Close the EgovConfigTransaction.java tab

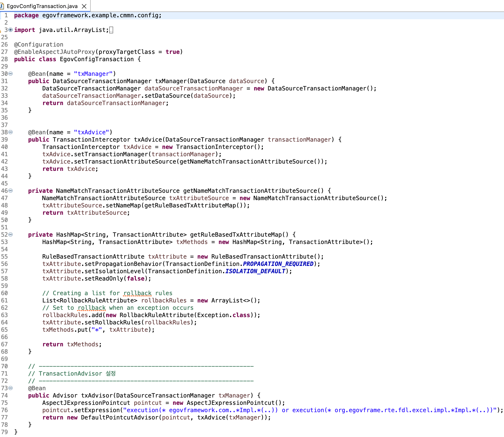coord(84,6)
